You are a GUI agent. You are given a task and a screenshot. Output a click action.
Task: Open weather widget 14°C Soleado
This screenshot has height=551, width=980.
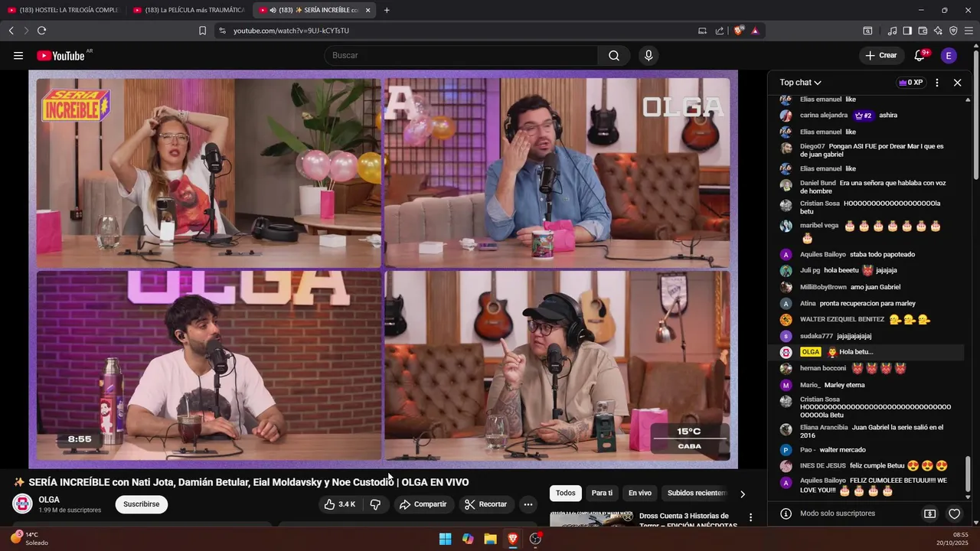click(x=31, y=539)
